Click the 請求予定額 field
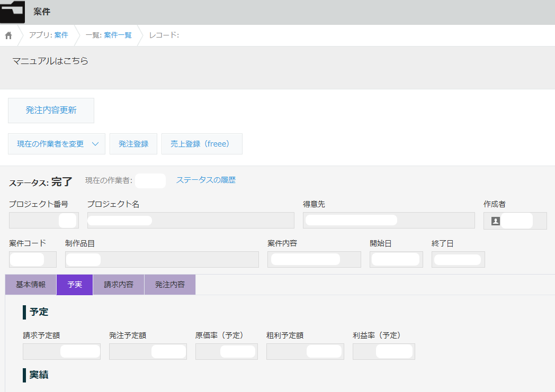This screenshot has width=555, height=392. tap(61, 351)
